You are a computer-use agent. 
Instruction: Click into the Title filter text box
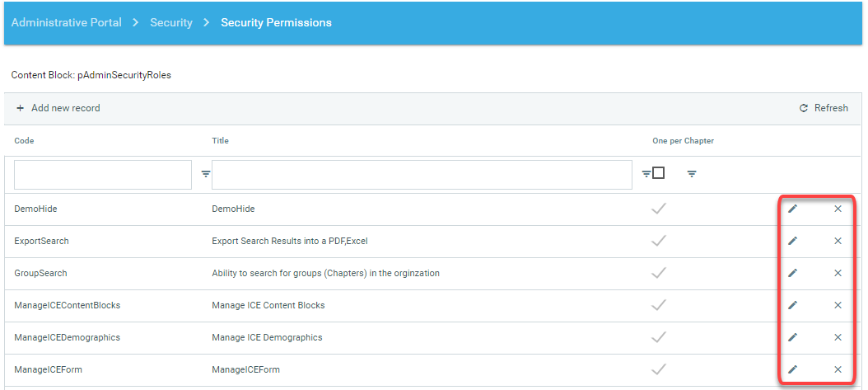[x=422, y=174]
